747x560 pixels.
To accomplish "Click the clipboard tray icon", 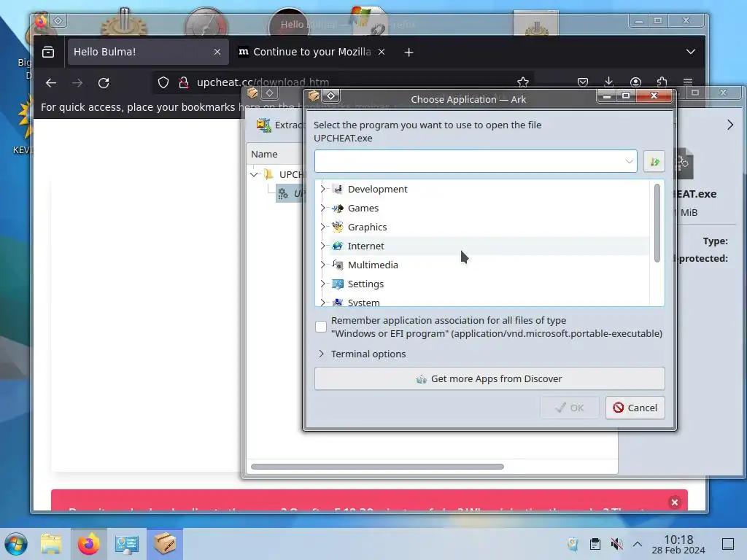I will click(595, 544).
